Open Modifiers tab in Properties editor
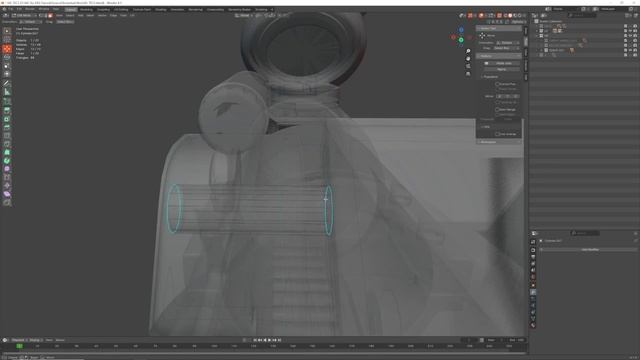Image resolution: width=640 pixels, height=360 pixels. (533, 292)
